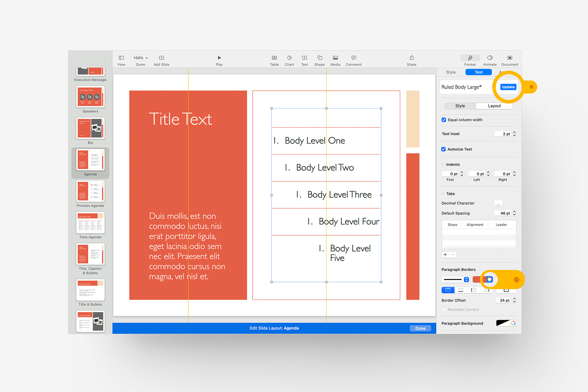Open the border line style dropdown
The height and width of the screenshot is (392, 588).
[x=456, y=279]
